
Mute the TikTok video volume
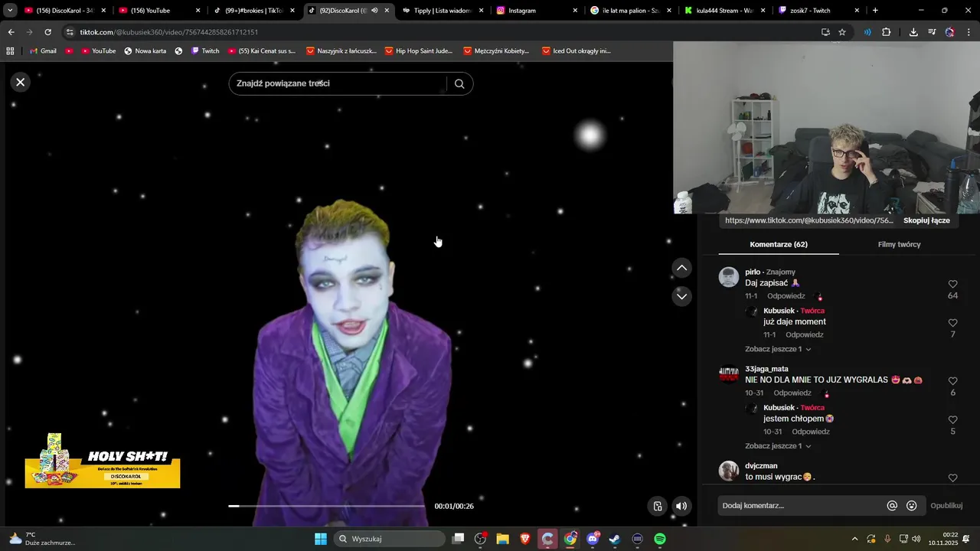pyautogui.click(x=681, y=506)
